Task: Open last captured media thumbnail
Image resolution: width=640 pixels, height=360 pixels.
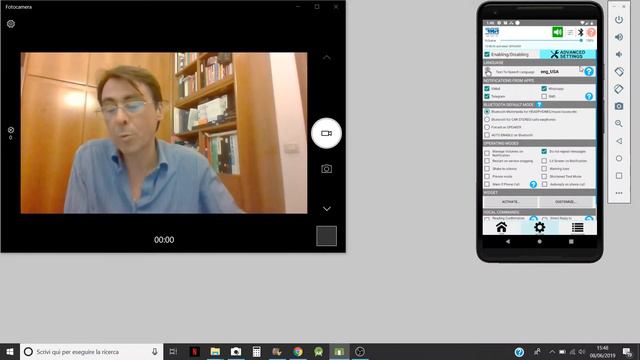Action: [327, 236]
